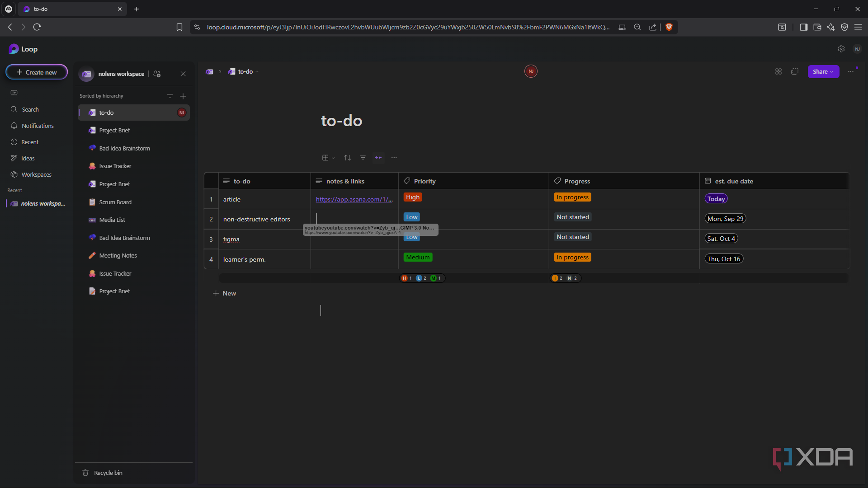Toggle the left navigation pane collapse icon
Viewport: 868px width, 488px height.
(x=14, y=93)
